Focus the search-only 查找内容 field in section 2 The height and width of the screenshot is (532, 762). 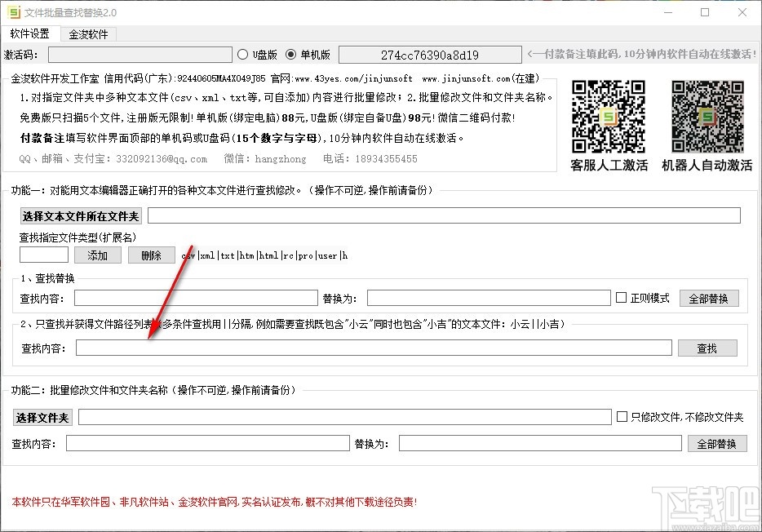374,348
